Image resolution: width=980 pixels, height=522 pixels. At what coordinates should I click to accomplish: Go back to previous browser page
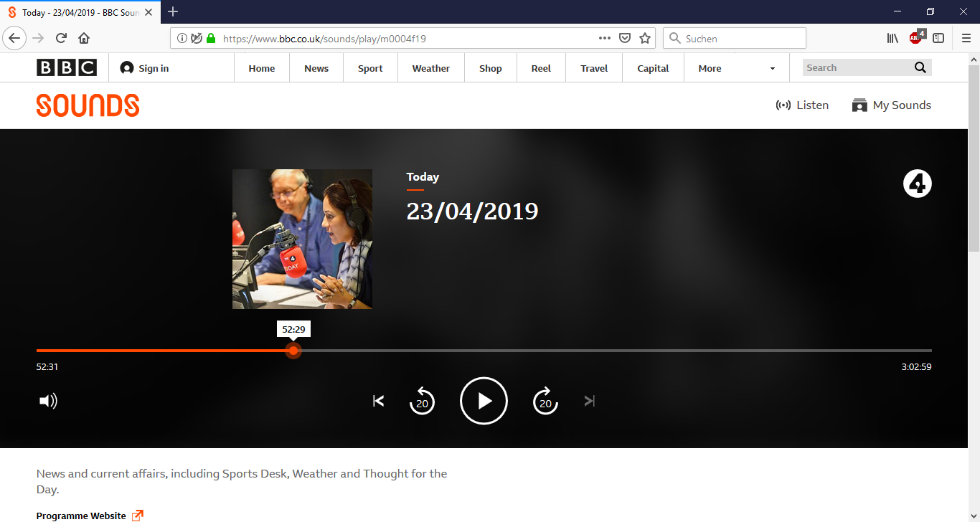[x=14, y=39]
